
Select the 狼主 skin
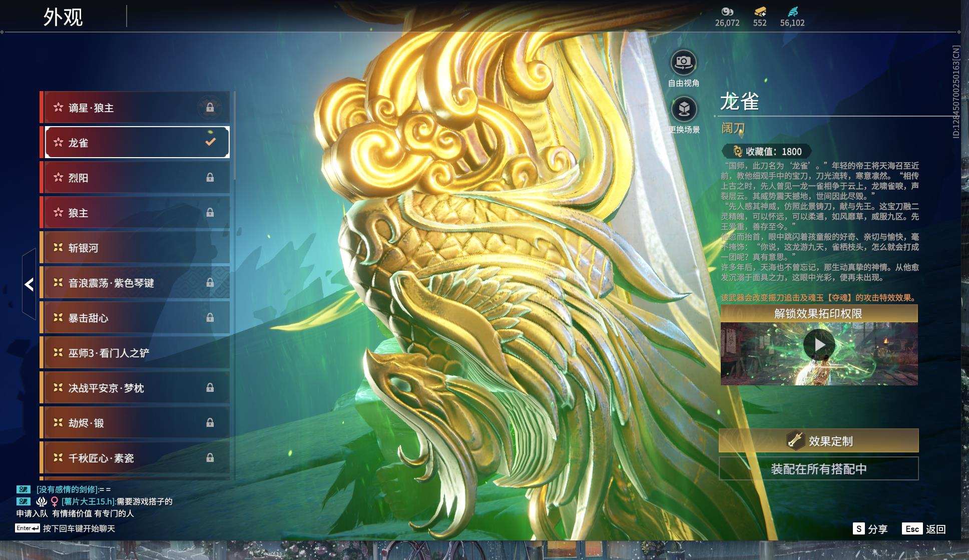click(x=135, y=212)
